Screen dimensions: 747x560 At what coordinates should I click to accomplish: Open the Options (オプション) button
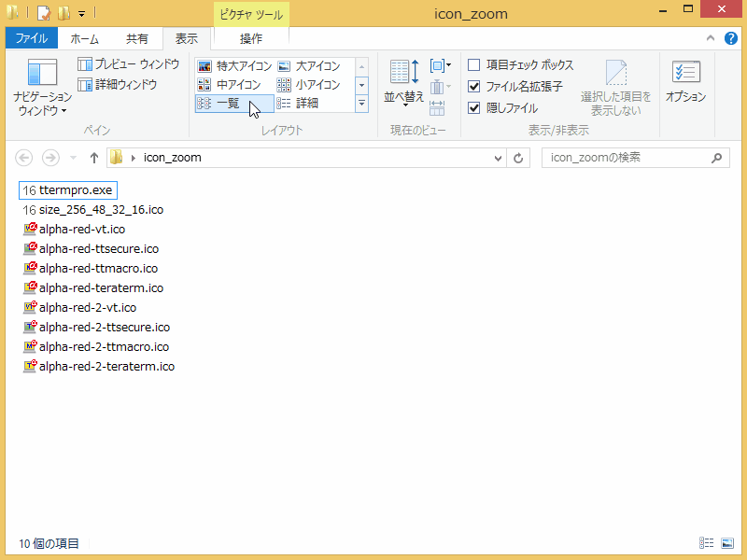(x=685, y=84)
